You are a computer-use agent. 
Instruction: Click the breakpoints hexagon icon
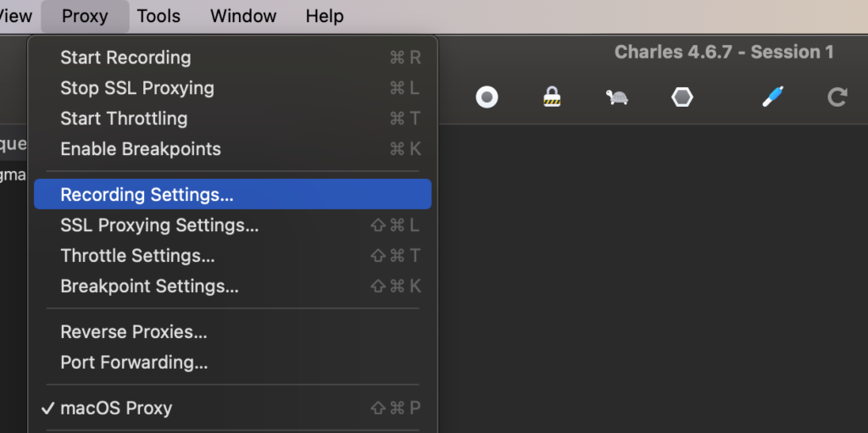click(x=682, y=97)
